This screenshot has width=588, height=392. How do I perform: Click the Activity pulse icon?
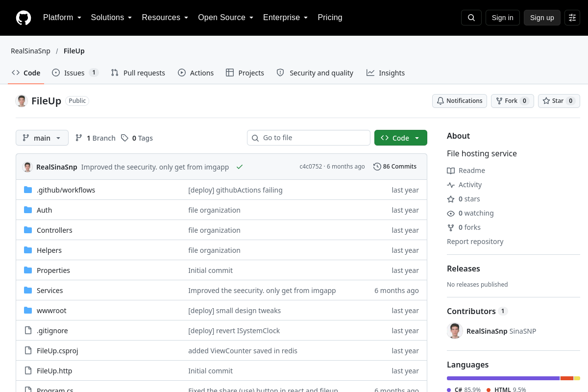point(451,185)
